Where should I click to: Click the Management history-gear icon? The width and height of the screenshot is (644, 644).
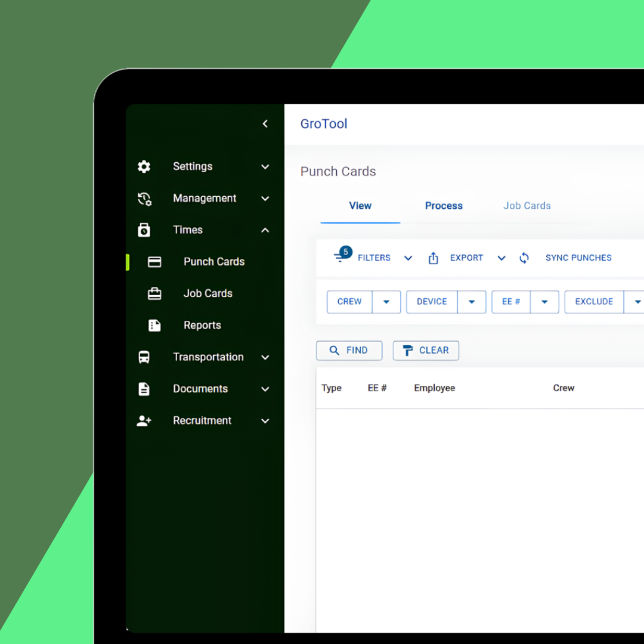(144, 199)
